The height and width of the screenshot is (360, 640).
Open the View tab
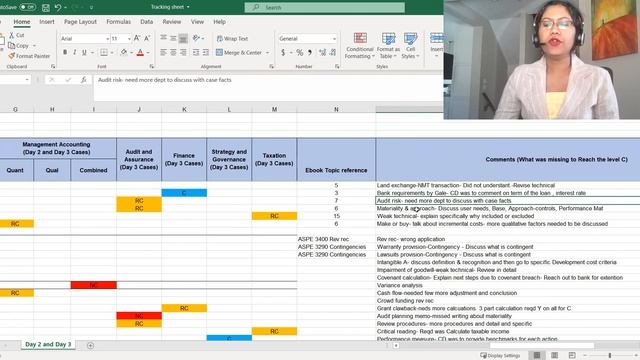pos(197,22)
